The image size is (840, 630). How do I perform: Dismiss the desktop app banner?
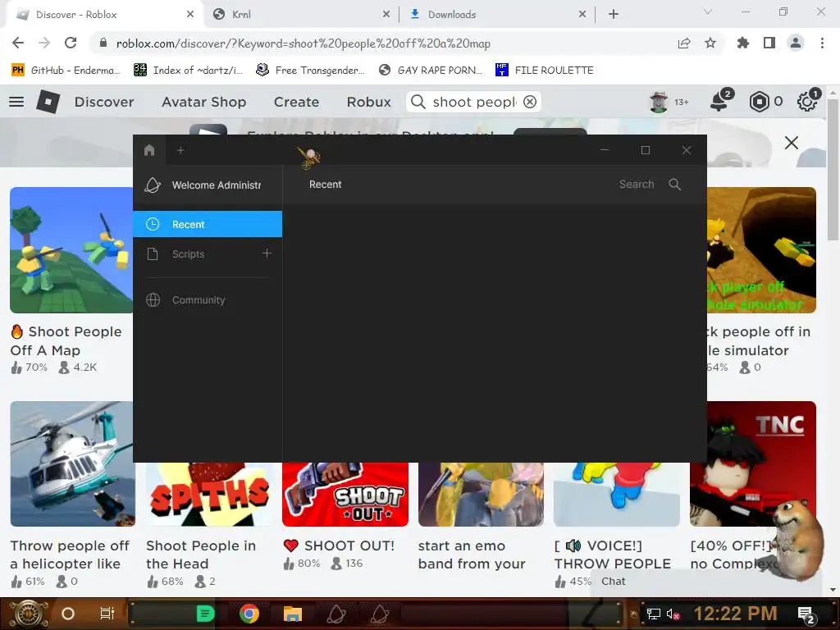pos(792,143)
